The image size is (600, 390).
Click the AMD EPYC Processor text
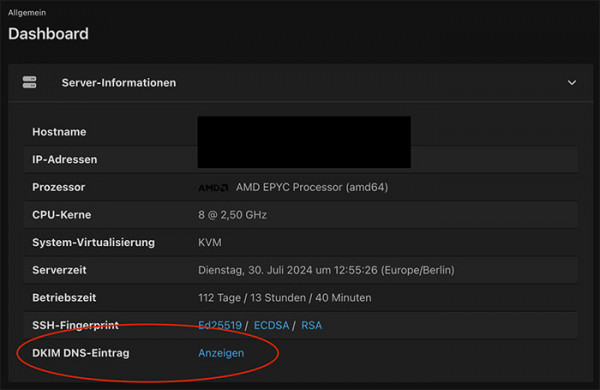312,187
